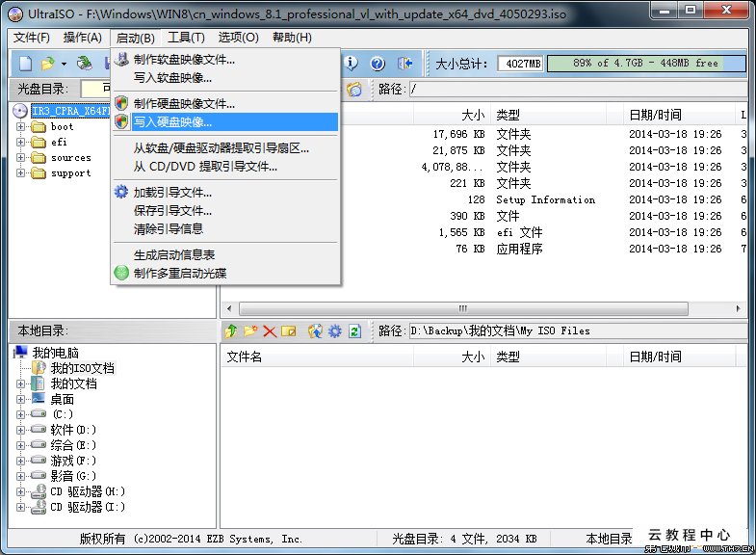The height and width of the screenshot is (555, 756).
Task: Click the horizontal scrollbar thumb of disc list
Action: [463, 308]
